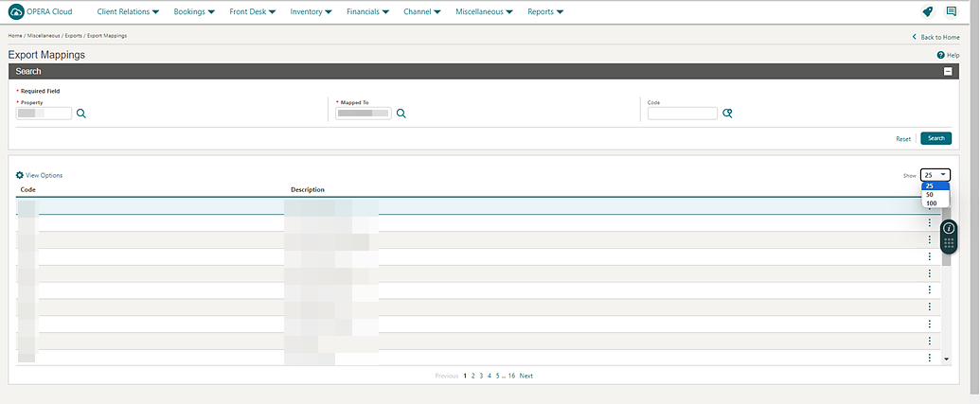Click the Miscellaneous breadcrumb link
This screenshot has width=980, height=404.
[x=44, y=36]
